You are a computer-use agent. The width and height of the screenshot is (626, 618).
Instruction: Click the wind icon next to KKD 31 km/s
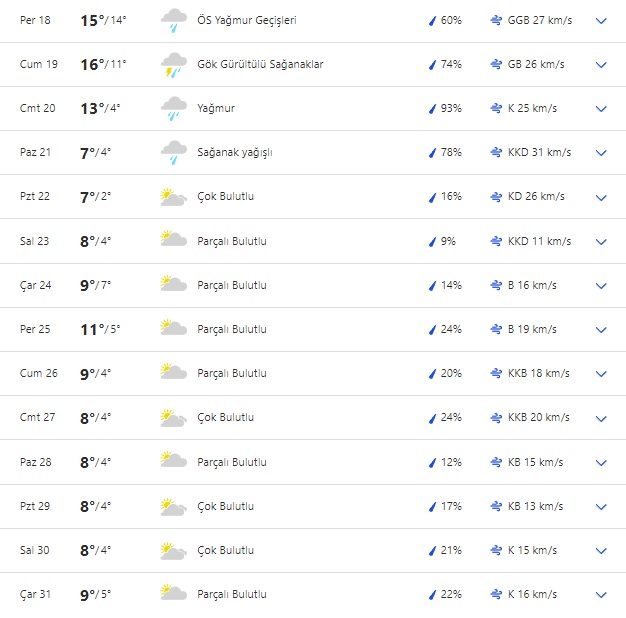tap(496, 153)
